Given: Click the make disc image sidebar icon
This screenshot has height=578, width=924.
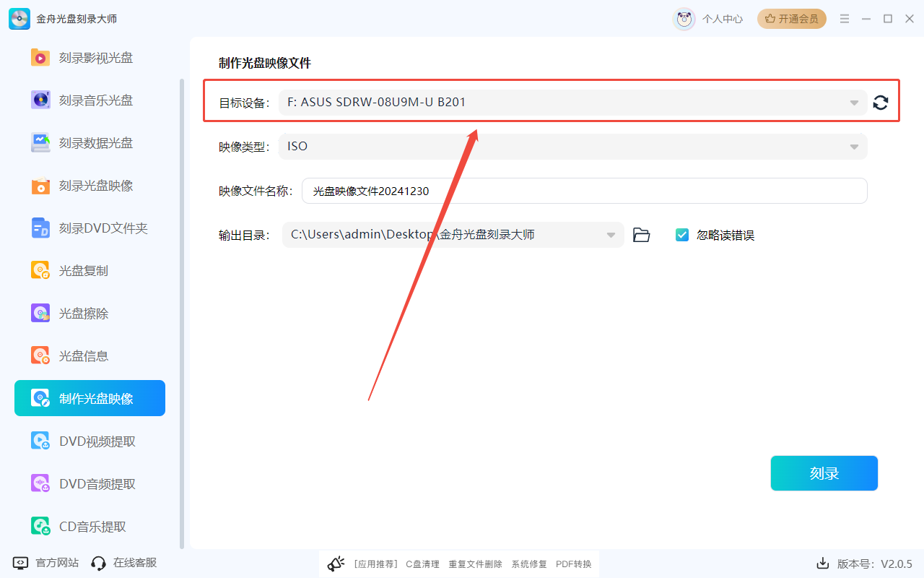Looking at the screenshot, I should point(40,398).
